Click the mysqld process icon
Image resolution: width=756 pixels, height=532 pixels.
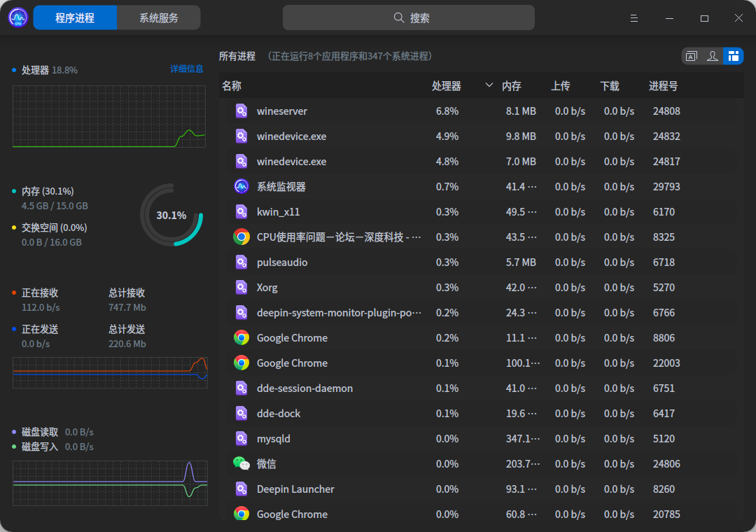pyautogui.click(x=241, y=439)
